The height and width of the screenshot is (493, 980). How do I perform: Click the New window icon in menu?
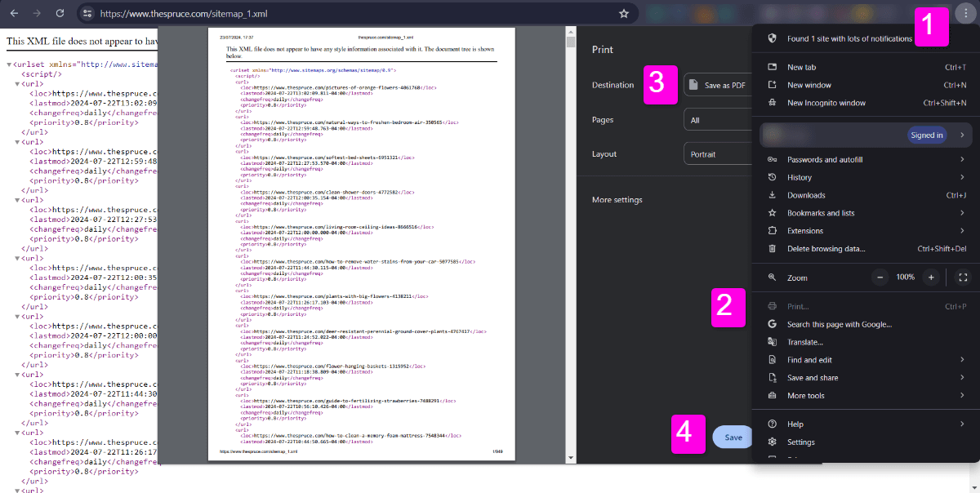772,85
